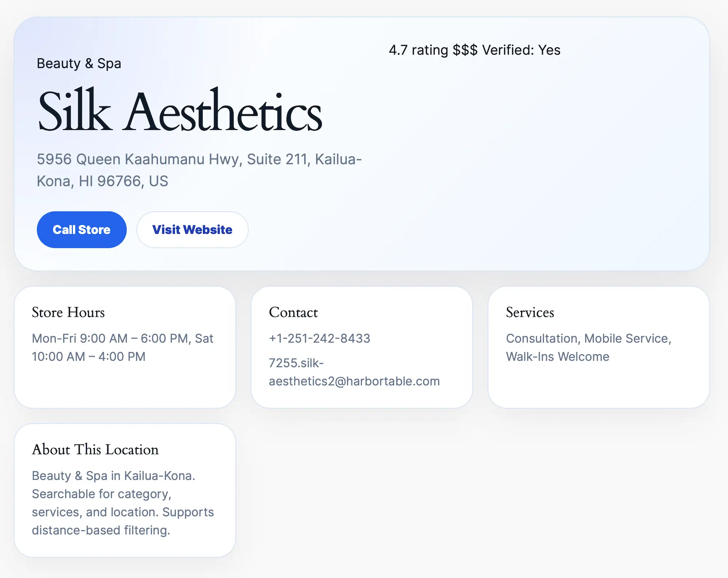This screenshot has height=578, width=728.
Task: Click the Services heading
Action: [x=530, y=312]
